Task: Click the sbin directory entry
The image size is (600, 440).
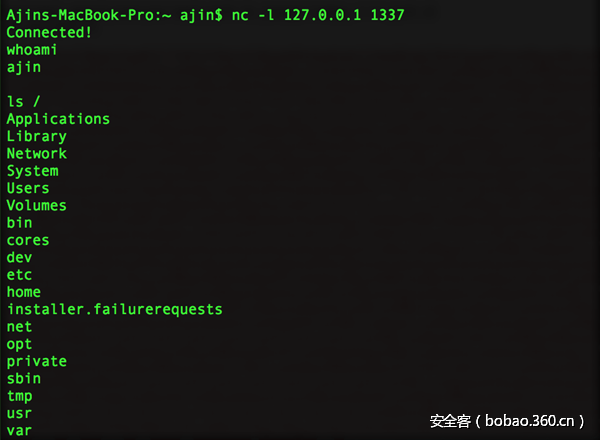Action: 24,379
